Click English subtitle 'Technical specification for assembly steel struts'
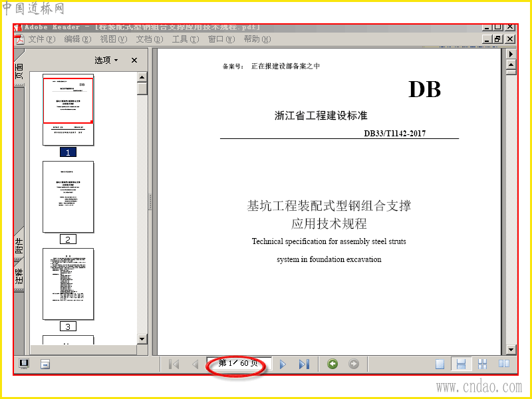 pos(329,241)
